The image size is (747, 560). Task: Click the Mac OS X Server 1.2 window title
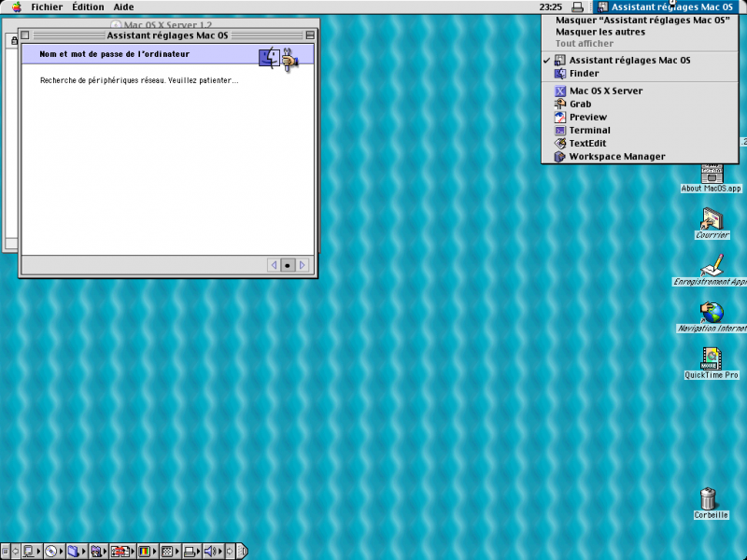[168, 24]
